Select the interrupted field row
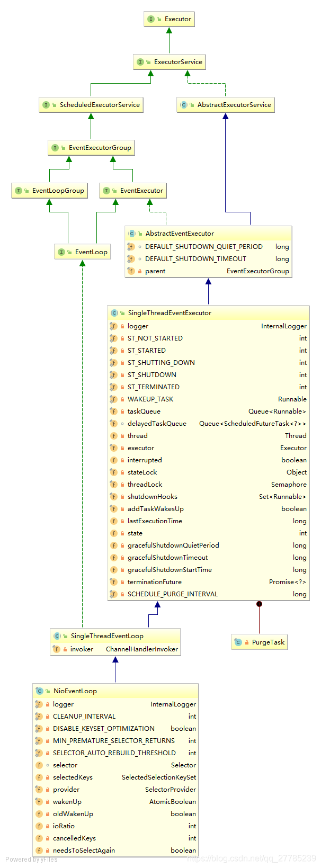 click(x=208, y=460)
